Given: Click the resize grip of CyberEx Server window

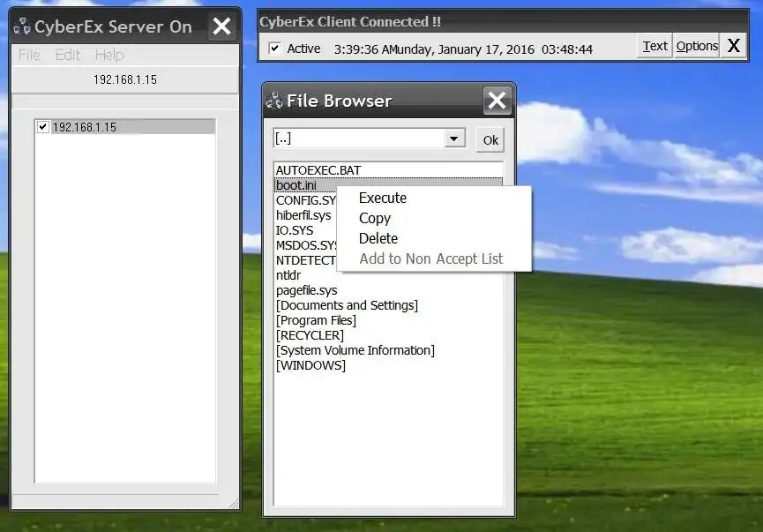Looking at the screenshot, I should 234,504.
